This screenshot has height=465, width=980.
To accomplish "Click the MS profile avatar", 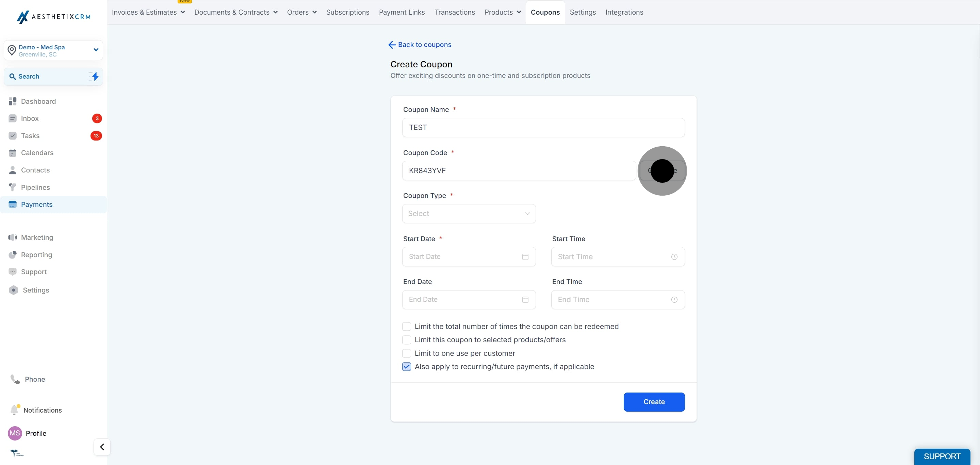I will [x=15, y=433].
